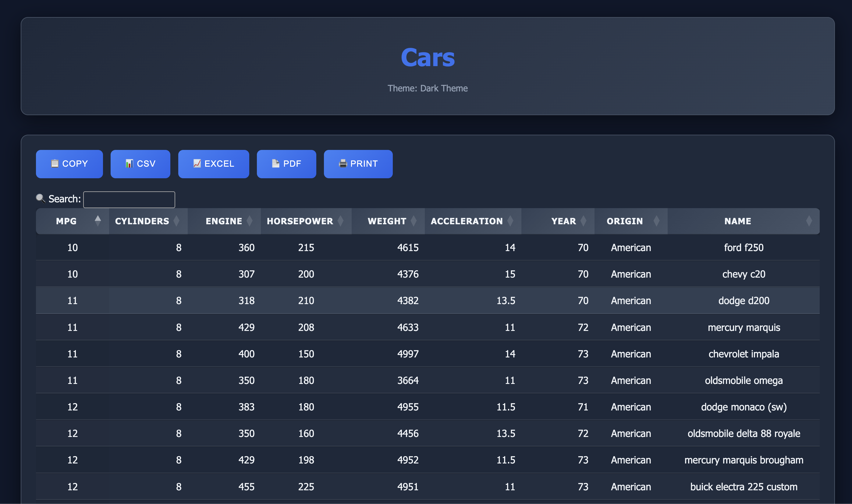Image resolution: width=852 pixels, height=504 pixels.
Task: Sort by Acceleration header
Action: click(x=467, y=221)
